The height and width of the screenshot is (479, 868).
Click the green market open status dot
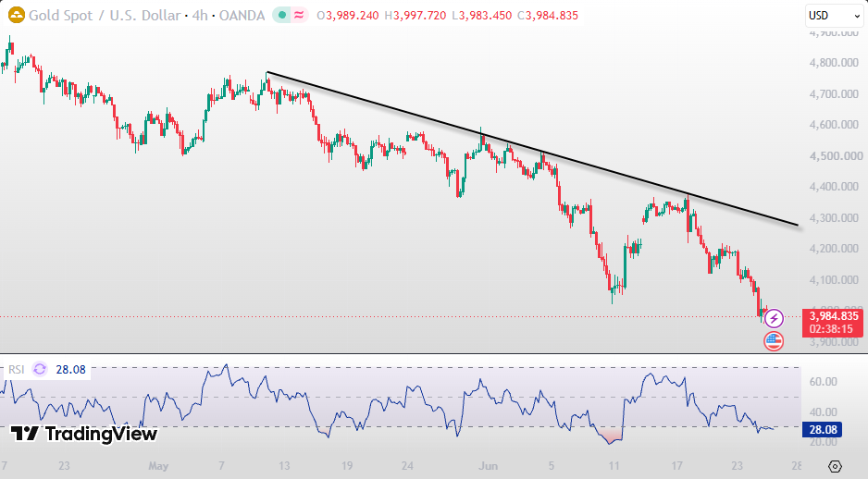[282, 16]
